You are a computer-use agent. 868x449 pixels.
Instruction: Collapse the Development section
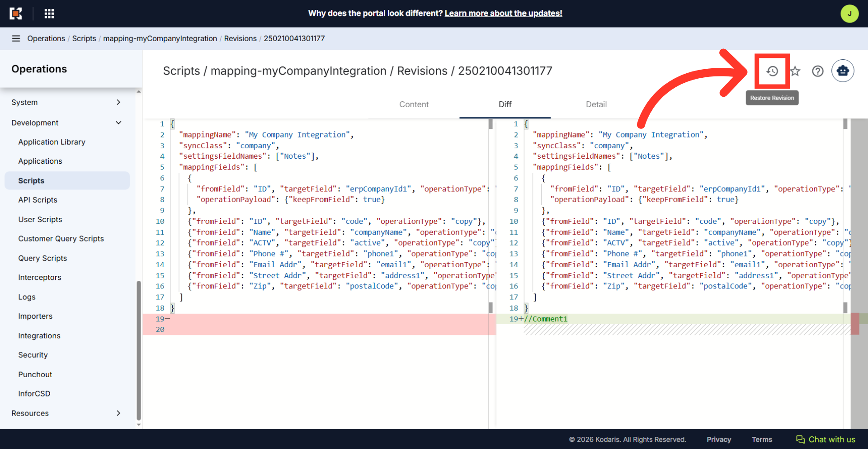pyautogui.click(x=67, y=123)
